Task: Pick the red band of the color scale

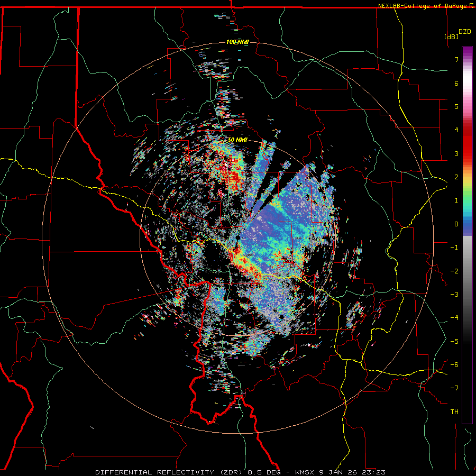Action: point(467,143)
